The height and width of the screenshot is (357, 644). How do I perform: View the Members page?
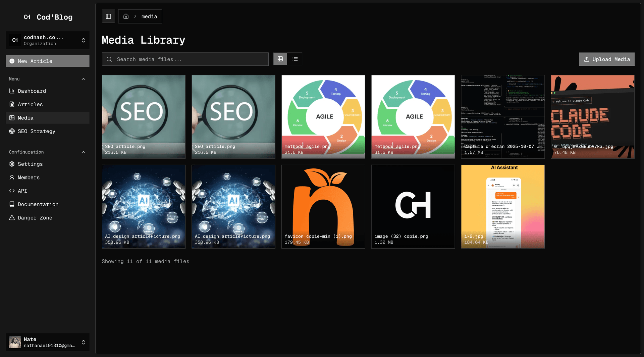pyautogui.click(x=29, y=177)
